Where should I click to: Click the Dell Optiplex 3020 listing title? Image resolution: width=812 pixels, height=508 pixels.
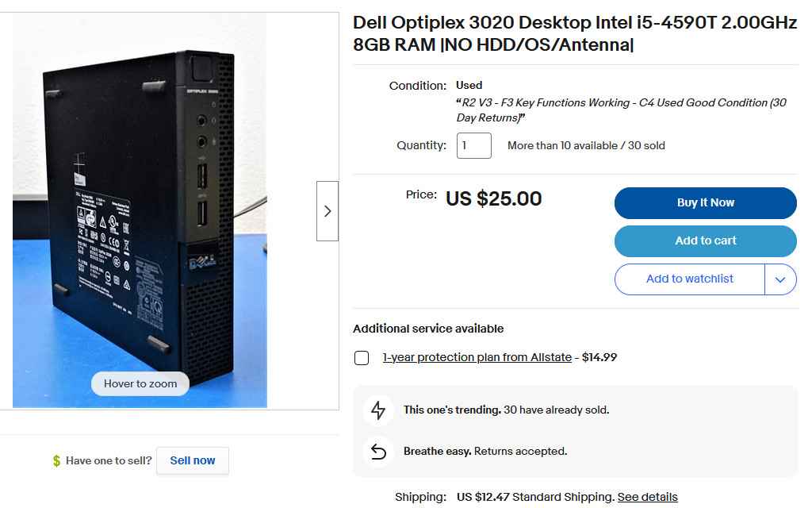pyautogui.click(x=575, y=34)
